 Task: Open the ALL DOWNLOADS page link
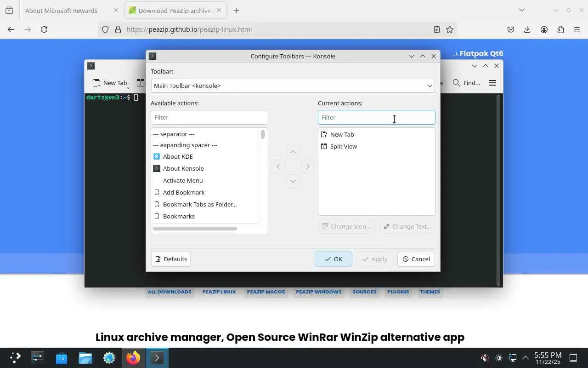[x=170, y=292]
